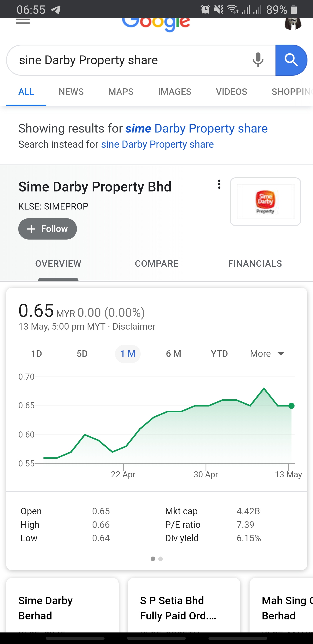
Task: Open the profile avatar picture
Action: tap(293, 24)
